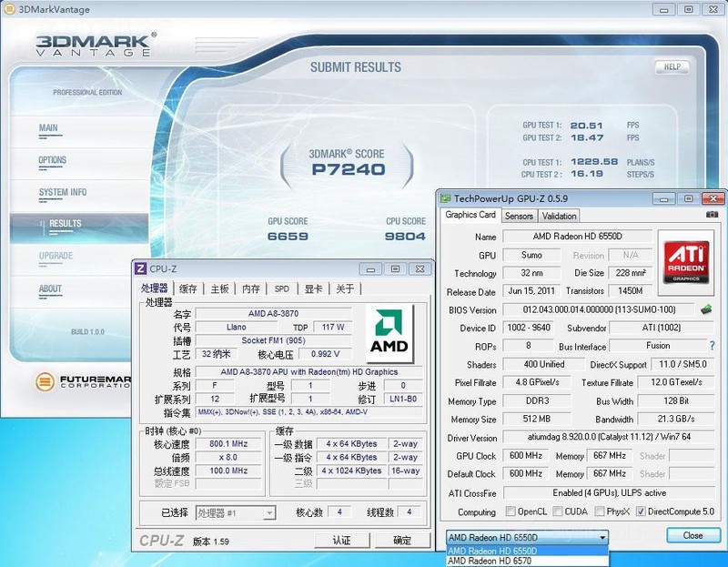
Task: Switch to the Validation tab in GPU-Z
Action: tap(559, 216)
